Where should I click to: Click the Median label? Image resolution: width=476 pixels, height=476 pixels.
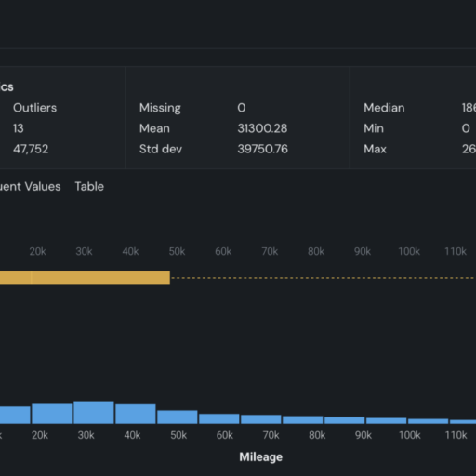pos(384,108)
